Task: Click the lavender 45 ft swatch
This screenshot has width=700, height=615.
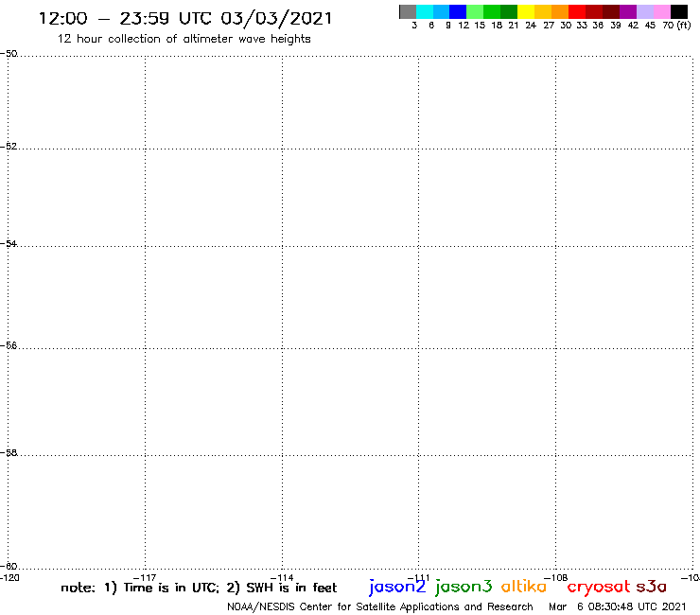Action: [645, 11]
